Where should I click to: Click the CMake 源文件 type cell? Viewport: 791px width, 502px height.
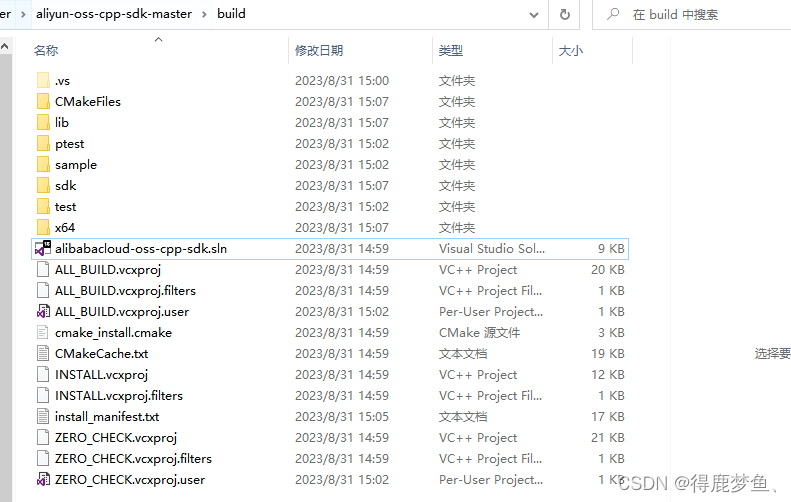tap(479, 333)
